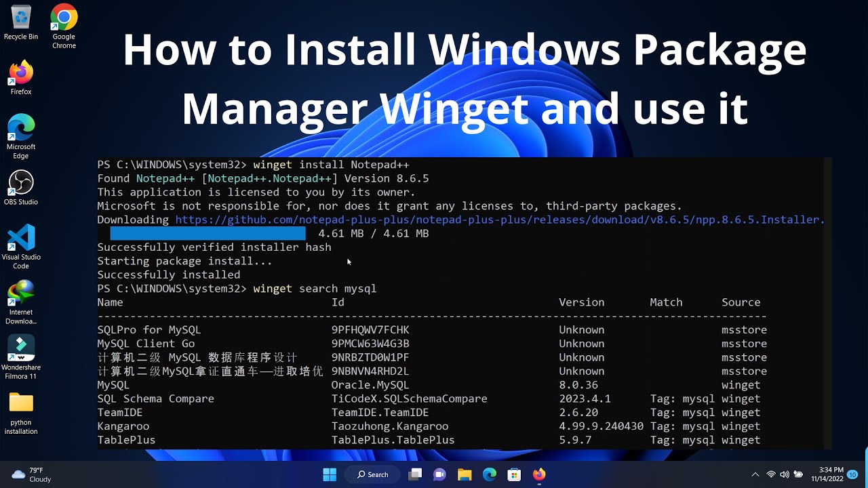Open the Internet Download Manager shortcut
Viewport: 868px width, 488px height.
point(21,303)
